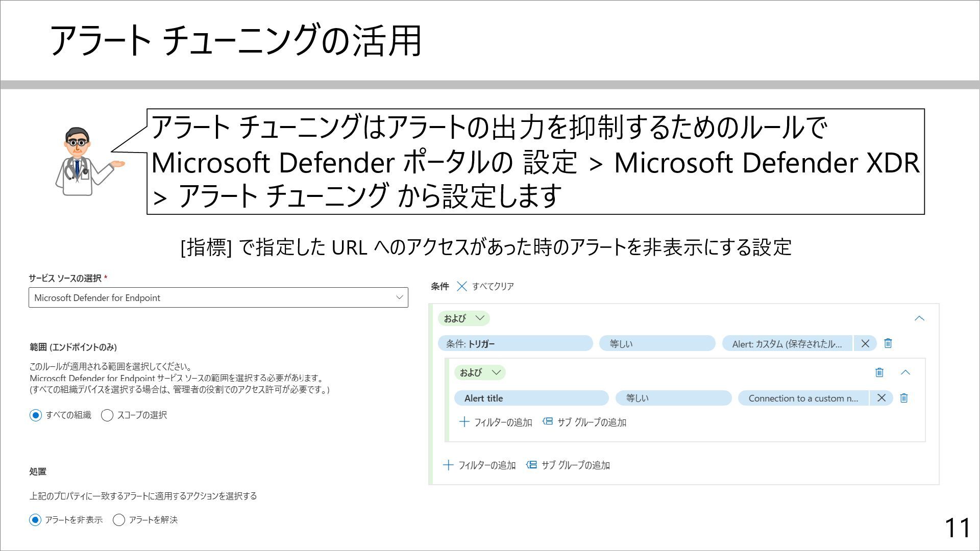
Task: Add filter inside the nested subgroup
Action: (x=496, y=422)
